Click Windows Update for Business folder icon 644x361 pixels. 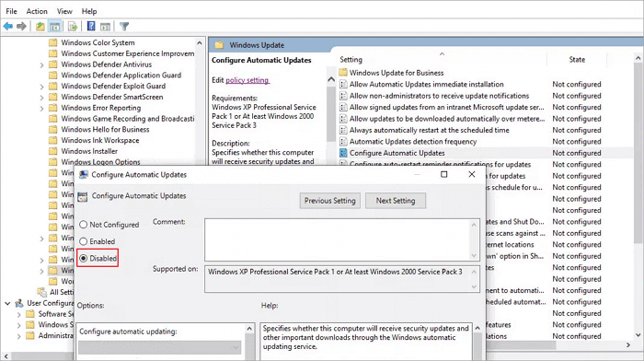click(343, 73)
